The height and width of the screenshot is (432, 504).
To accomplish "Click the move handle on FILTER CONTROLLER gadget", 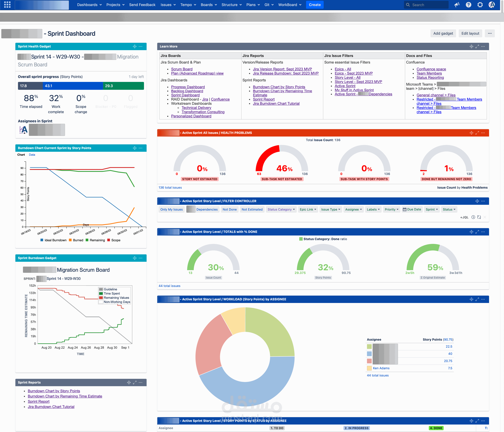I will tap(477, 201).
